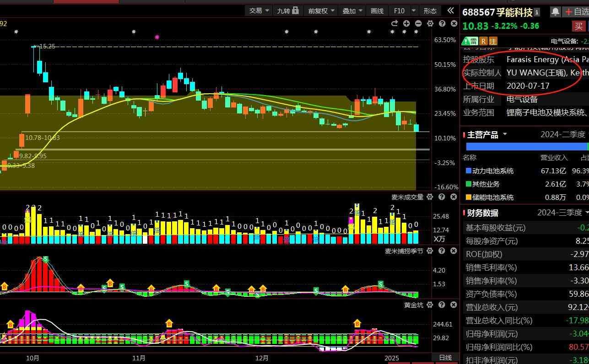This screenshot has height=364, width=589.
Task: Close the 黄金坑 indicator panel
Action: click(x=454, y=305)
